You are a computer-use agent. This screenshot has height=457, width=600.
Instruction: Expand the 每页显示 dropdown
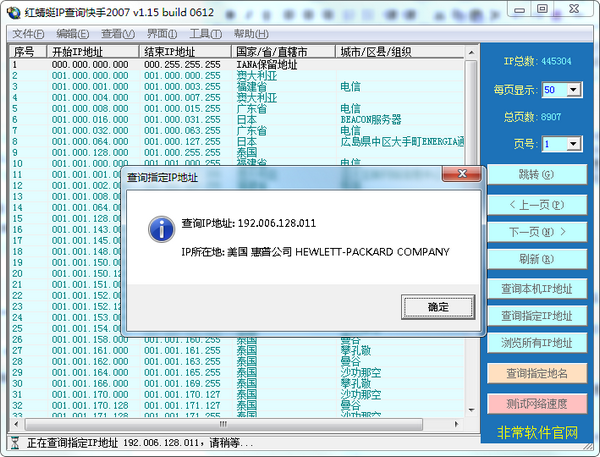[x=573, y=90]
